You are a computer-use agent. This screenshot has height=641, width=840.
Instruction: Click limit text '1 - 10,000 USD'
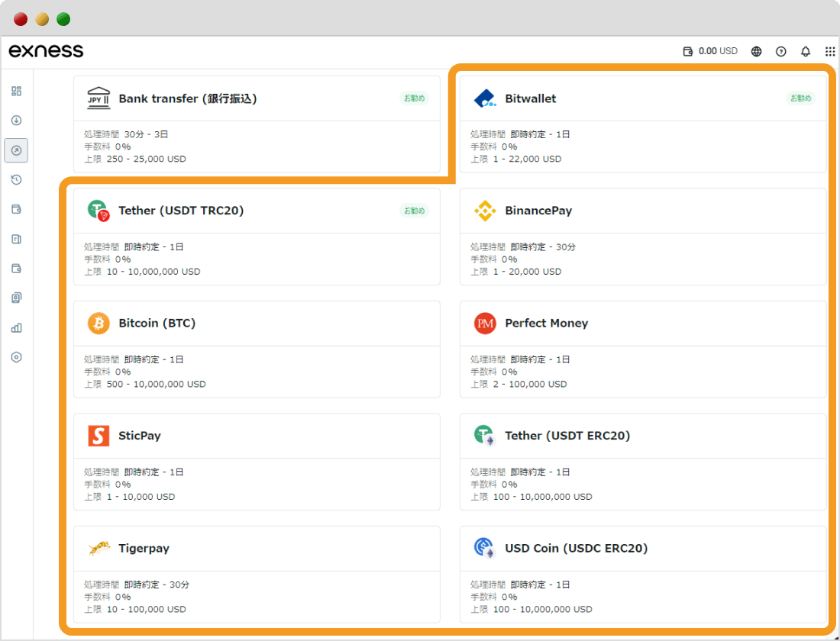coord(141,497)
